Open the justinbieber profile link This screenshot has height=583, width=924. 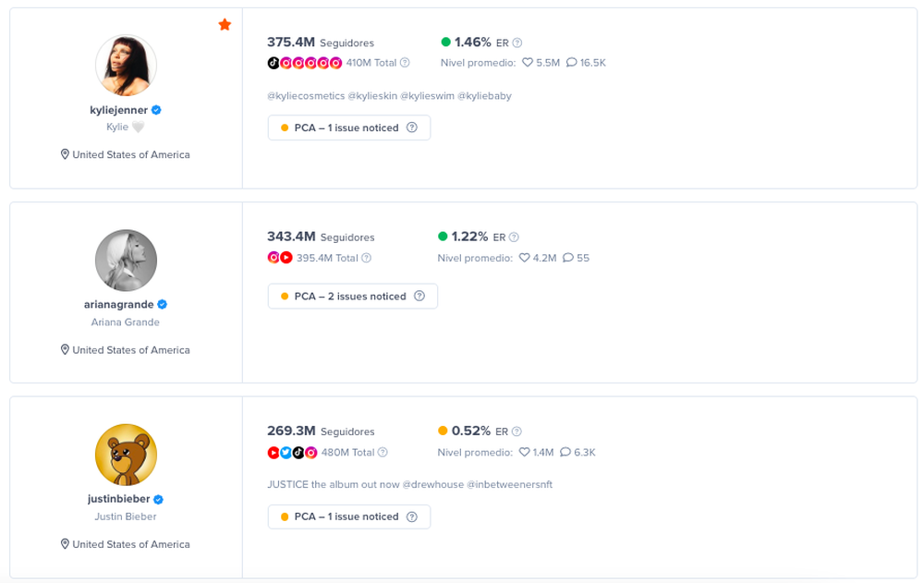[118, 499]
